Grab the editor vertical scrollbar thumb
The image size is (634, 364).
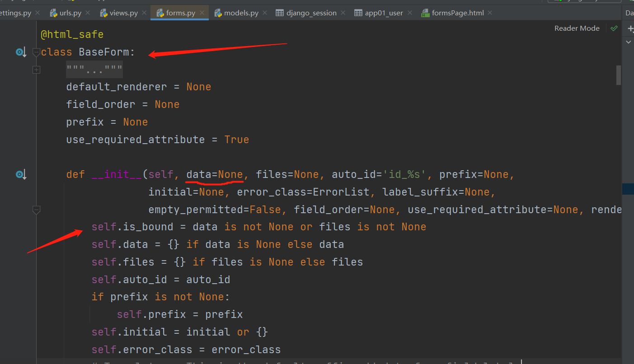tap(618, 75)
